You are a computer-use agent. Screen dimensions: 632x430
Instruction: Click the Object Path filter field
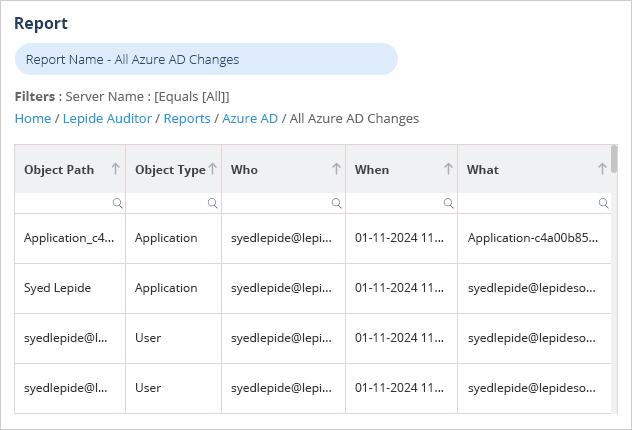tap(70, 203)
